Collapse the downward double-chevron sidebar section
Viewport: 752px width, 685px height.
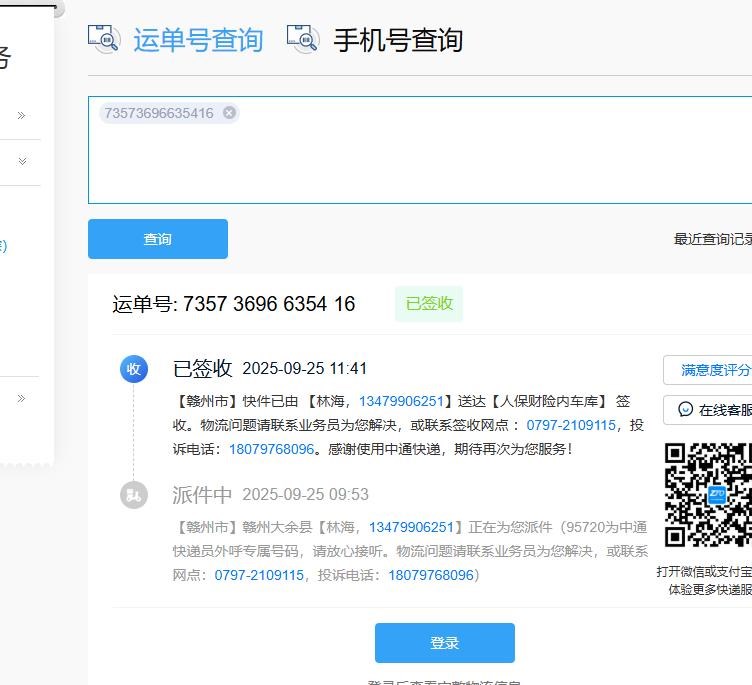pos(21,162)
